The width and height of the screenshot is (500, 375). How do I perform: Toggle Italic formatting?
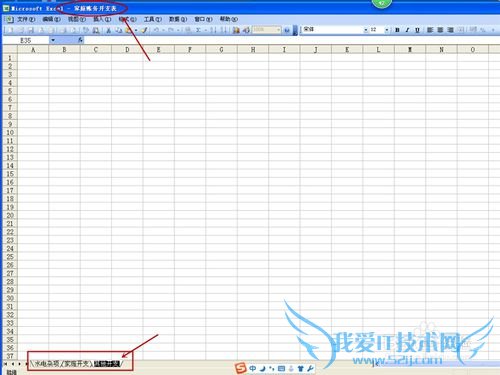point(407,30)
